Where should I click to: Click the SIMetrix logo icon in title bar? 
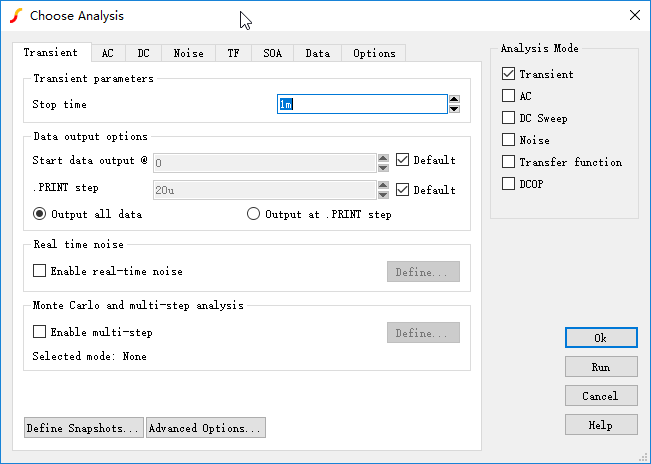pos(16,16)
